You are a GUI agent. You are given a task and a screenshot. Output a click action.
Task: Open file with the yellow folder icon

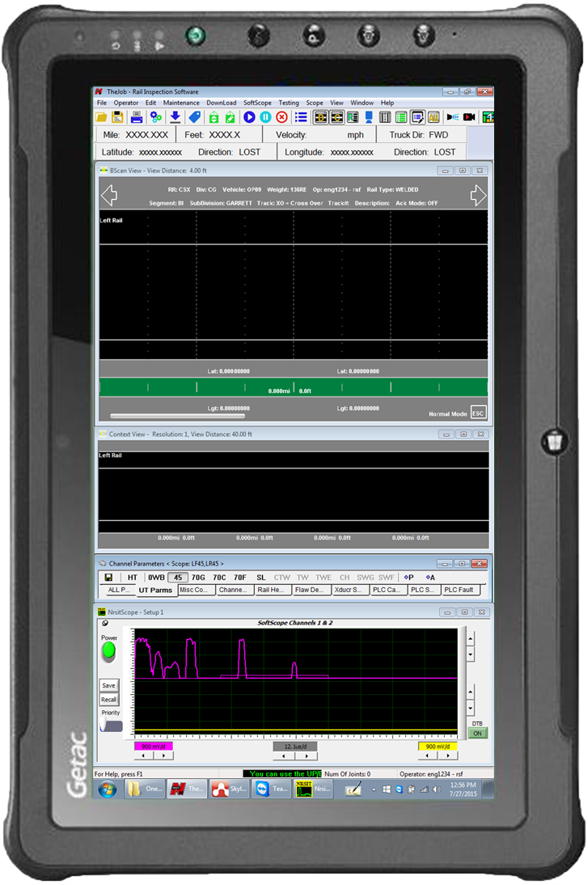(x=101, y=117)
